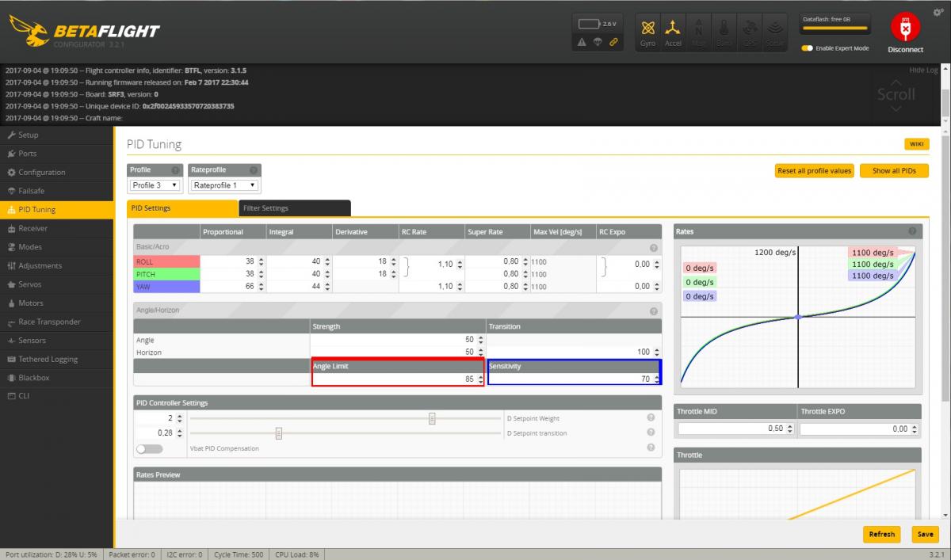Image resolution: width=951 pixels, height=560 pixels.
Task: Toggle Vbat PID Compensation switch
Action: tap(149, 448)
